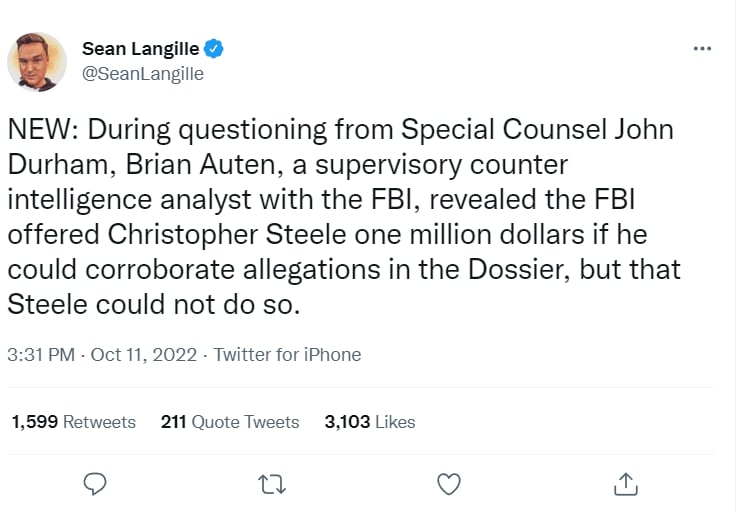Click the Twitter for iPhone source label

point(287,355)
